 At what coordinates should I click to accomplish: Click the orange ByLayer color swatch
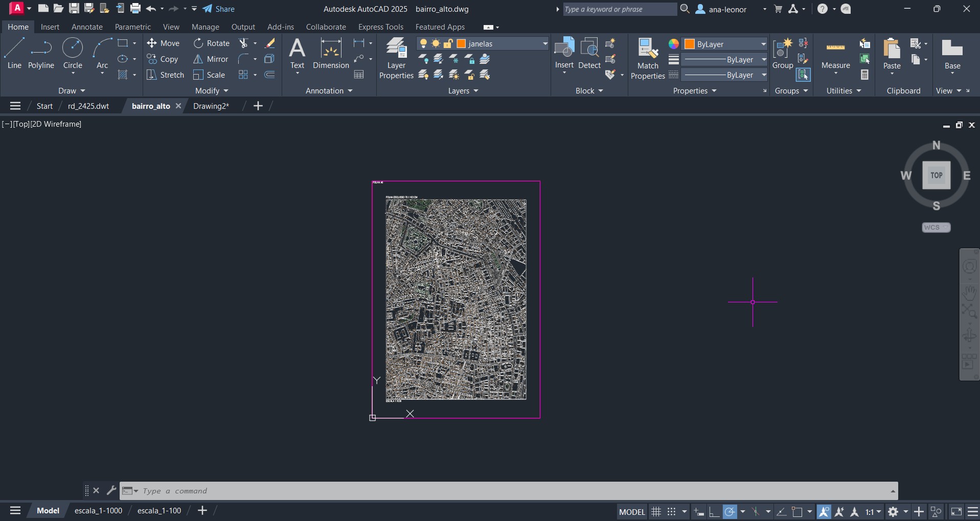pyautogui.click(x=690, y=44)
